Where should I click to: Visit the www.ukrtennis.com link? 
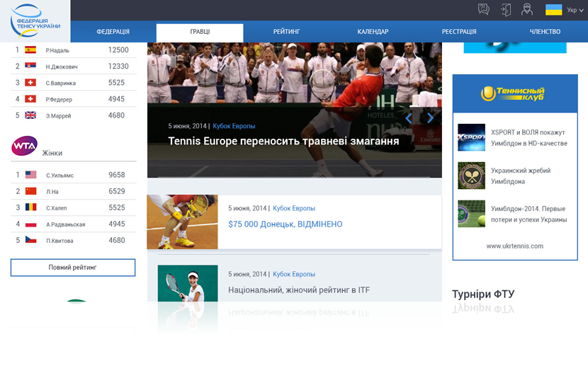pos(515,246)
